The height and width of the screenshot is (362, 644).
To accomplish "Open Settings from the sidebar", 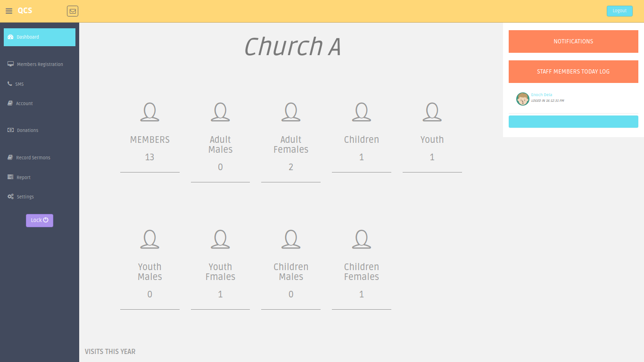I will (x=25, y=197).
